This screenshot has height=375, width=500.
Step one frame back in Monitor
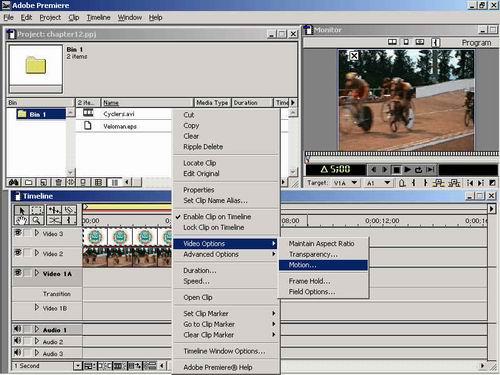coord(374,170)
